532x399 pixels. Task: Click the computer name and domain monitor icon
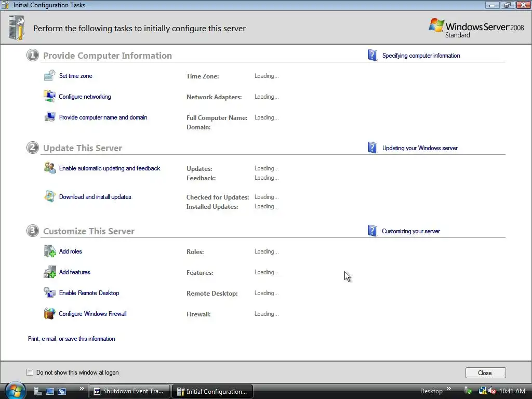[x=49, y=117]
